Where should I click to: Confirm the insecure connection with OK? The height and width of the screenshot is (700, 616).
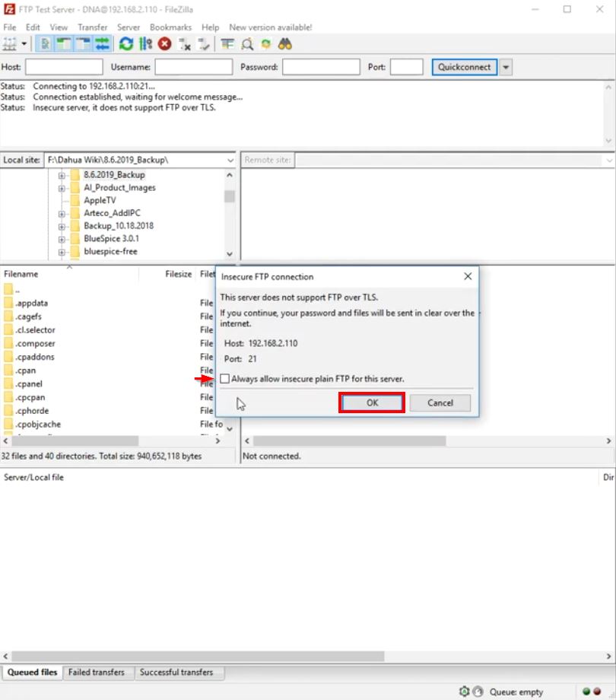coord(372,402)
